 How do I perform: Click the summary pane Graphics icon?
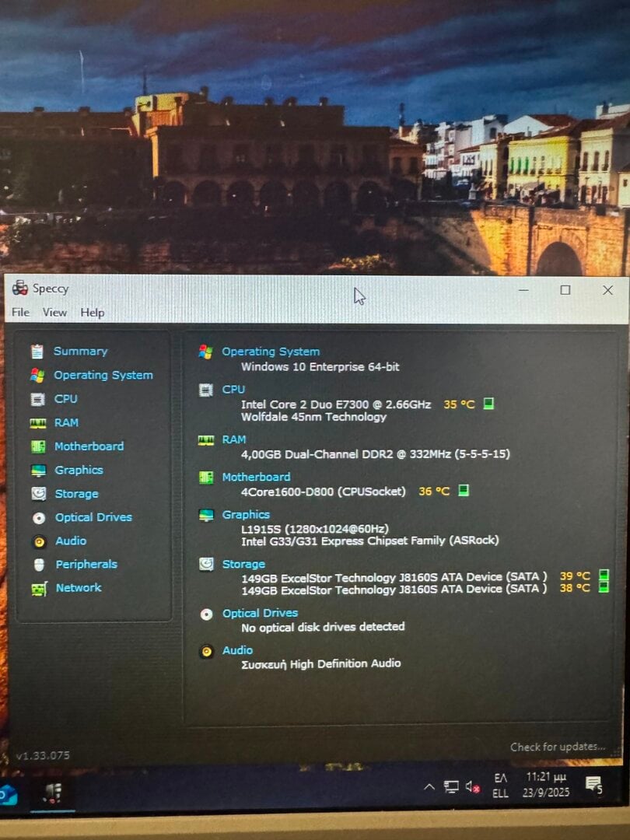coord(206,516)
